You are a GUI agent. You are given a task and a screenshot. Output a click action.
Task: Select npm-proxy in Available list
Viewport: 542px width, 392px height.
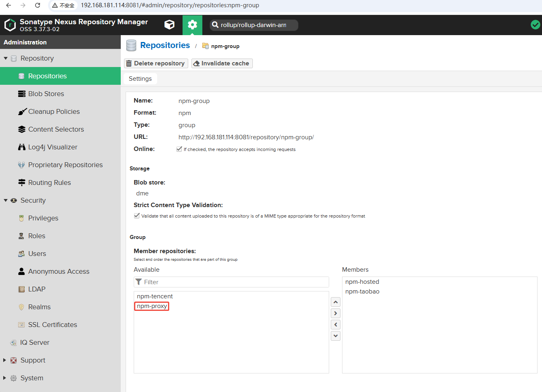click(152, 306)
